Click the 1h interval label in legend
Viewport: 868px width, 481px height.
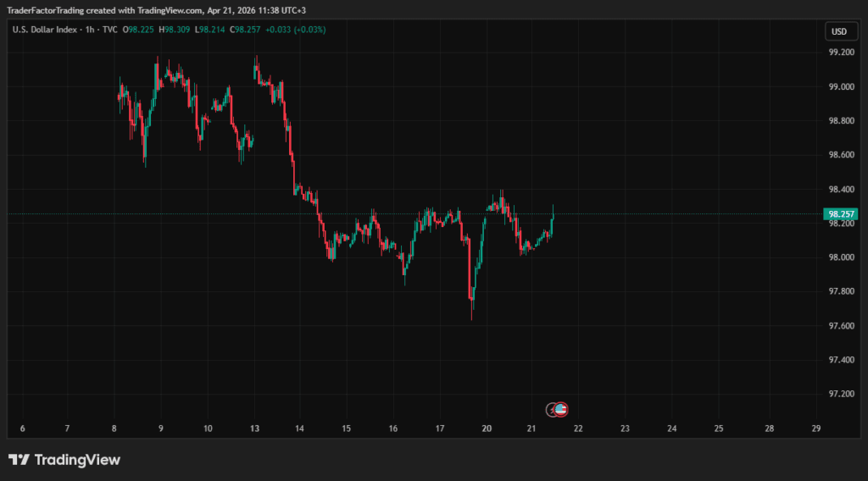click(90, 30)
